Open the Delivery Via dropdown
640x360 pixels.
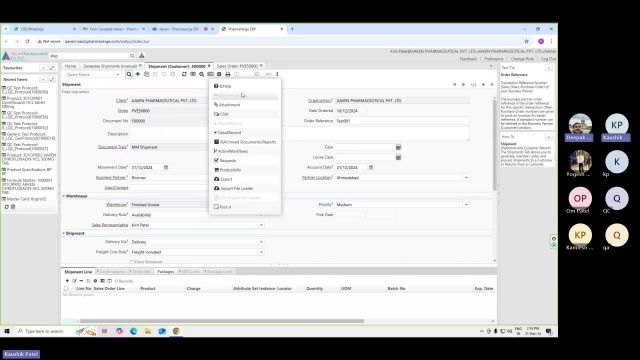click(261, 242)
